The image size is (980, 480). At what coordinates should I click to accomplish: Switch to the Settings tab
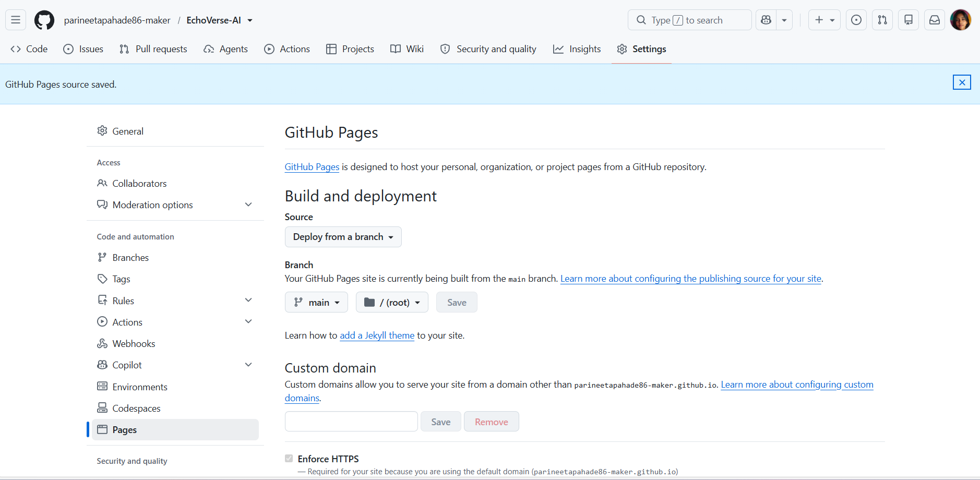pyautogui.click(x=641, y=49)
